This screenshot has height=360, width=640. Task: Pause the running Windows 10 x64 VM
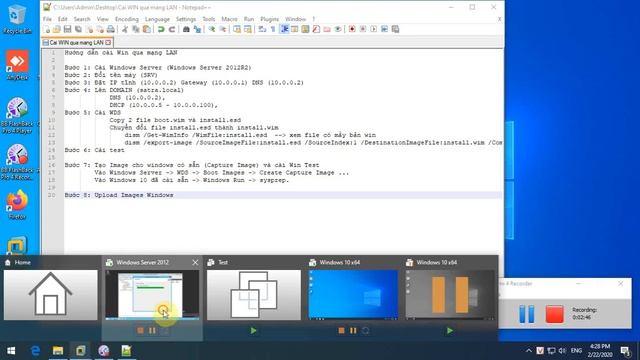[353, 331]
